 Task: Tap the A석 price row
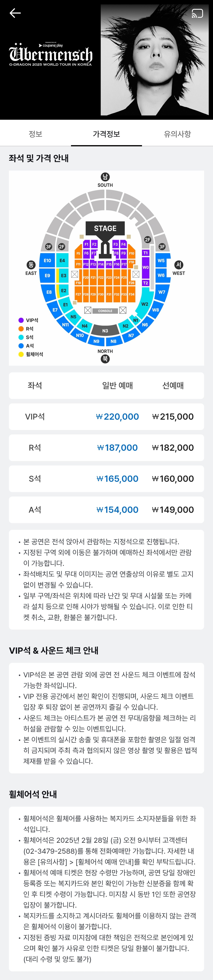point(106,510)
